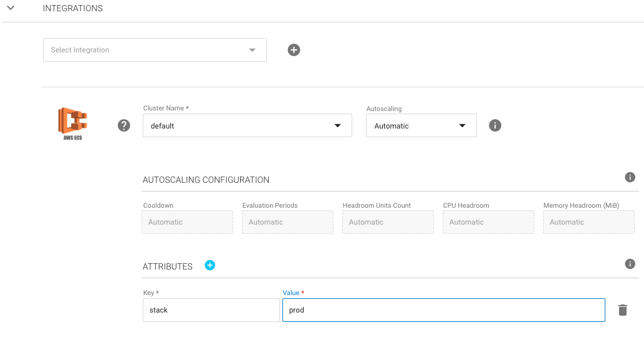Click the Headroom Units Count field
This screenshot has height=340, width=644.
(x=388, y=222)
